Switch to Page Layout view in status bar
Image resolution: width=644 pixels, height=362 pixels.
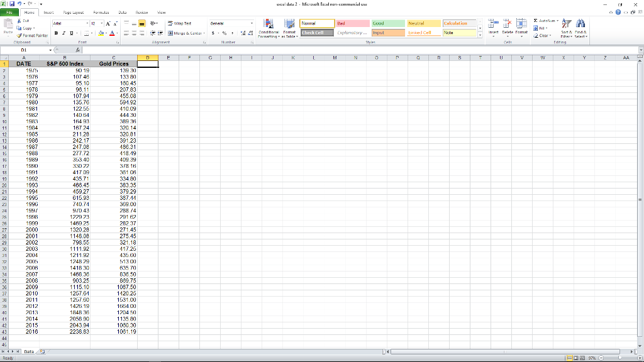[576, 358]
